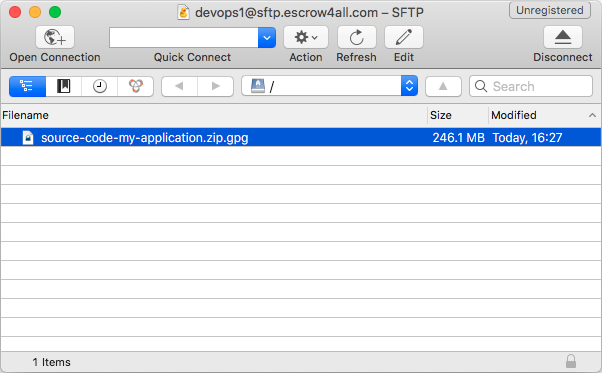Go back to previous folder
This screenshot has width=602, height=373.
pyautogui.click(x=179, y=86)
